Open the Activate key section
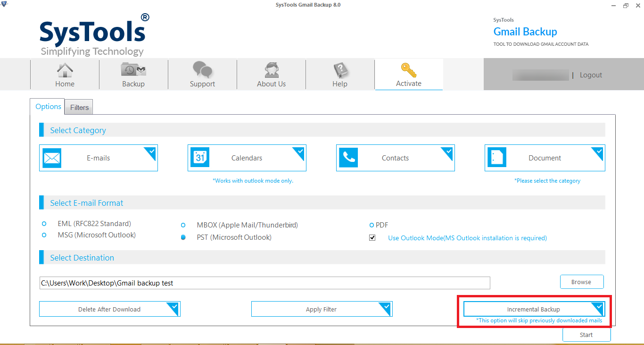Screen dimensions: 644x345 (x=409, y=75)
